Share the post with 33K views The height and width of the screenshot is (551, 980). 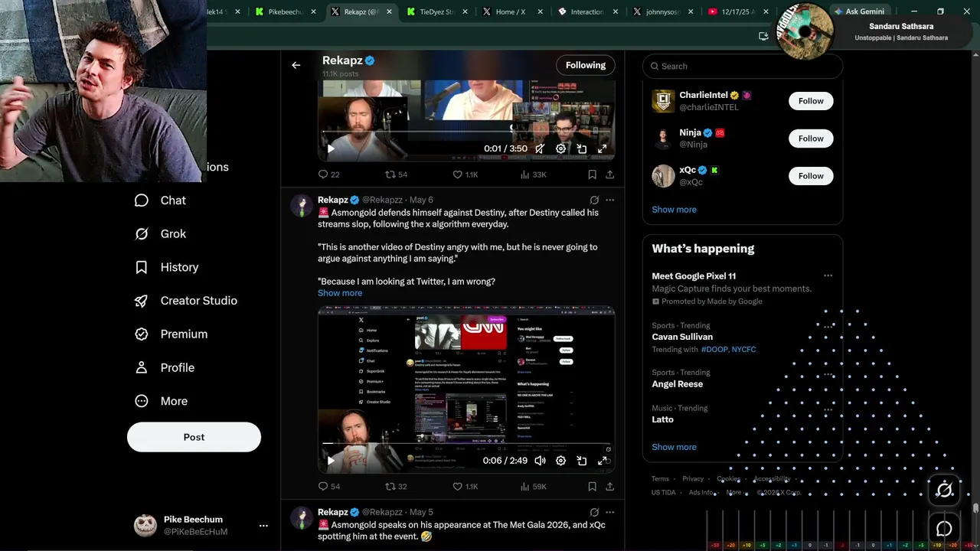click(x=609, y=174)
